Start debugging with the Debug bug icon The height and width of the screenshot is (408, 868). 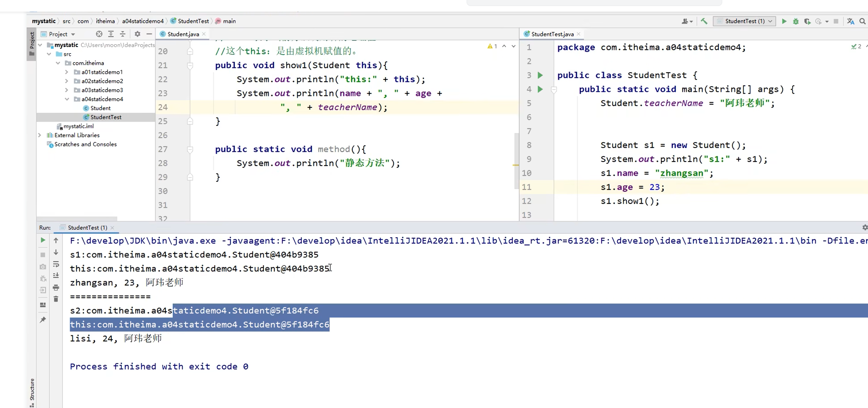pos(795,21)
